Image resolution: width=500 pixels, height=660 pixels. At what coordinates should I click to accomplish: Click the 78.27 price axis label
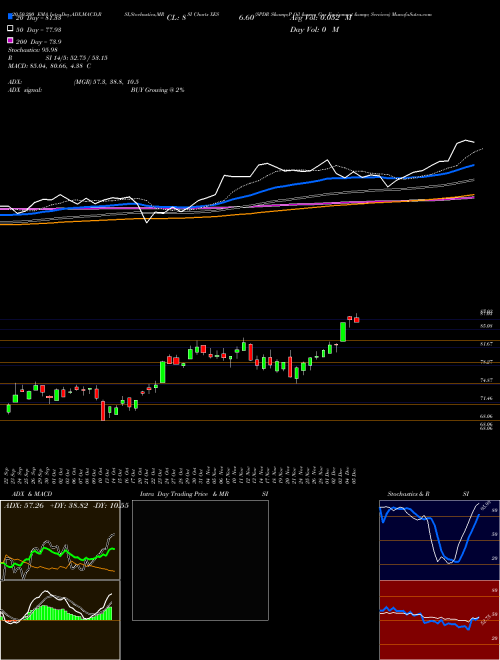click(x=486, y=362)
